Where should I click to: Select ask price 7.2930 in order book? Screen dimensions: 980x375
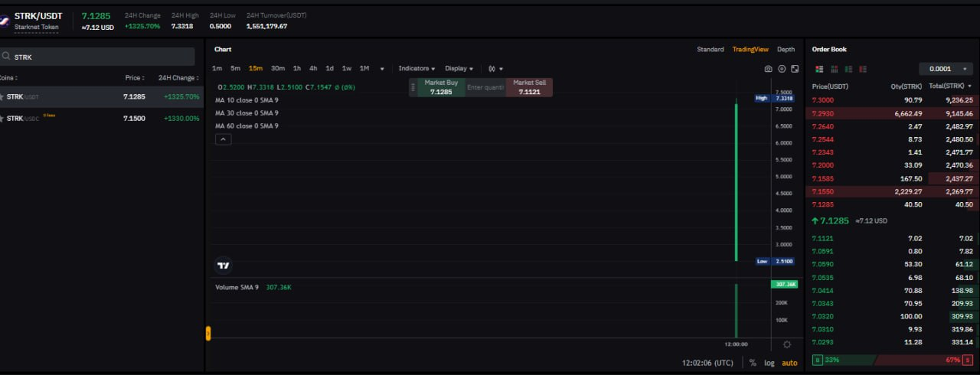(x=823, y=113)
